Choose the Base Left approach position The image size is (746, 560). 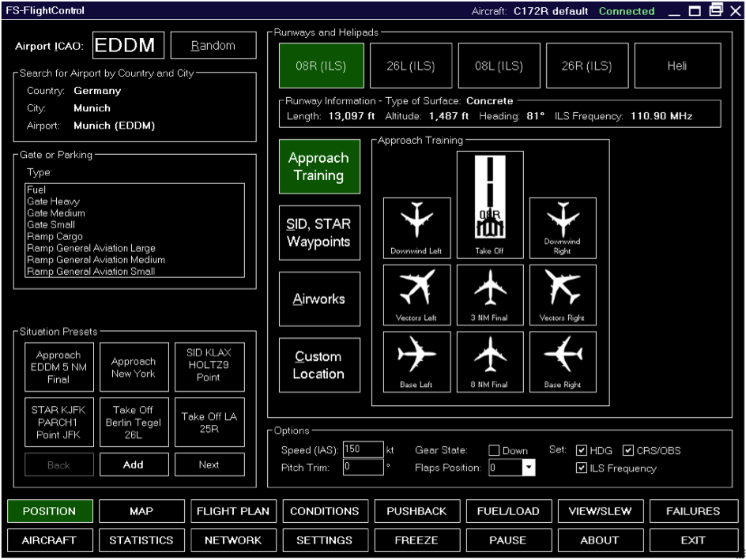point(417,362)
